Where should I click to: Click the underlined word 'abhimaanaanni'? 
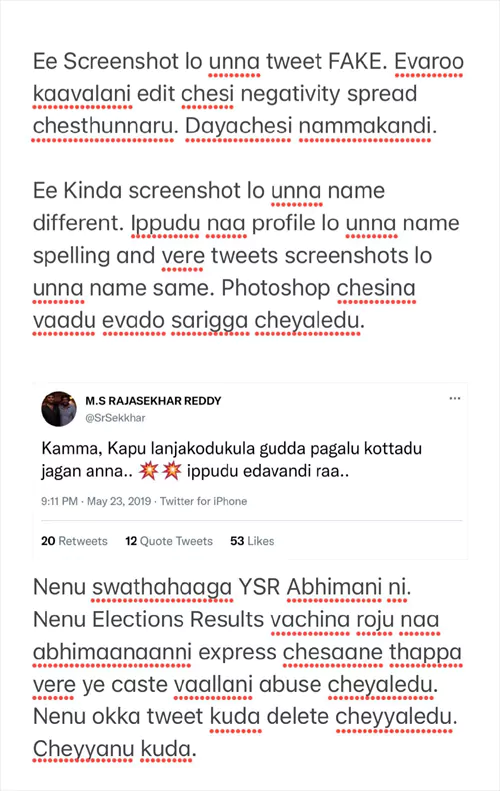click(x=112, y=652)
